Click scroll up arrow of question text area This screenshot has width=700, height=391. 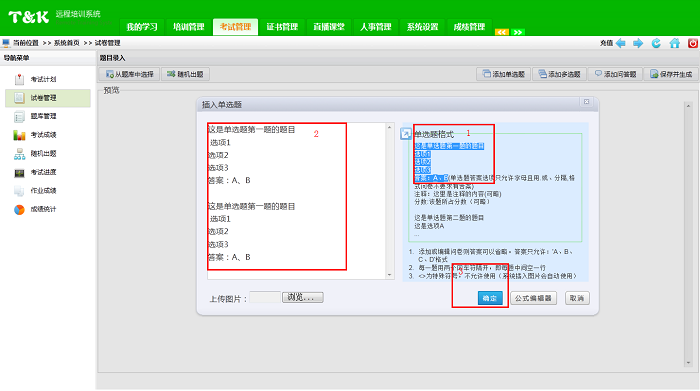click(390, 127)
